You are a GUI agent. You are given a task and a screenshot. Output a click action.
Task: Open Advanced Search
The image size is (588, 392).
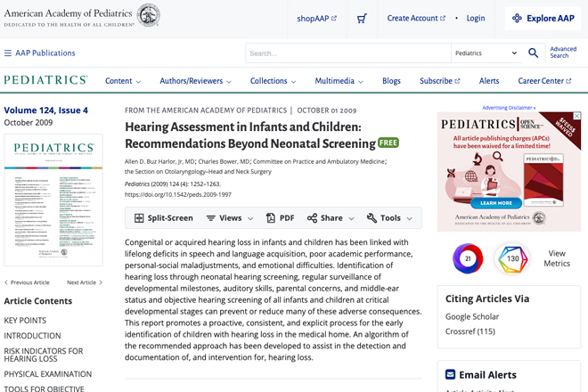[x=563, y=53]
